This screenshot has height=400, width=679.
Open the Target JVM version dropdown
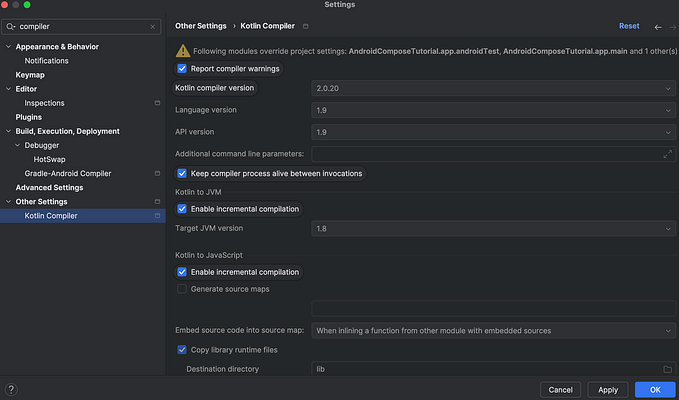coord(493,228)
